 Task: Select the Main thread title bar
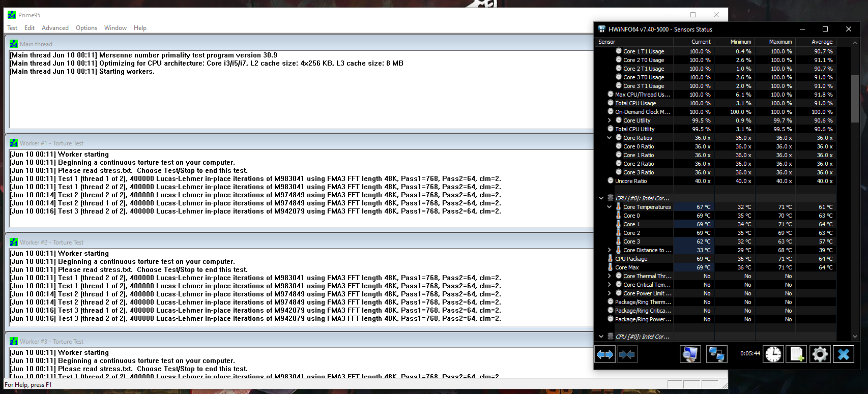click(x=300, y=44)
